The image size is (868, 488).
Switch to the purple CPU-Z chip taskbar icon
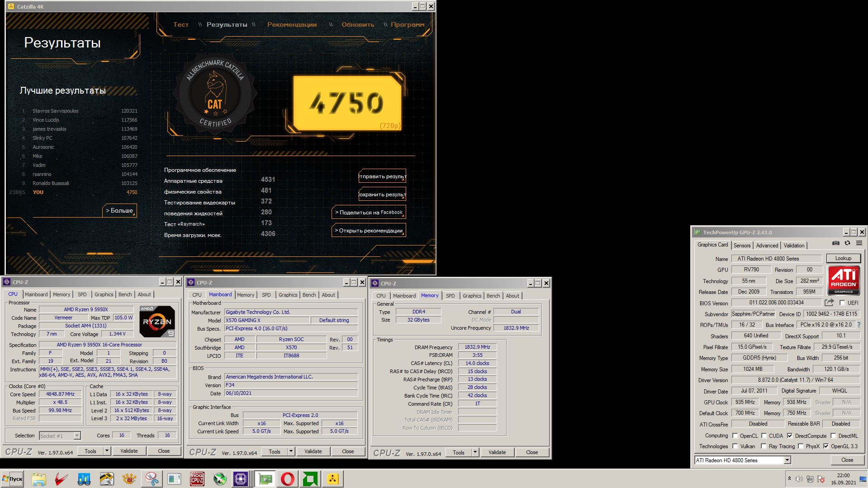pos(241,479)
